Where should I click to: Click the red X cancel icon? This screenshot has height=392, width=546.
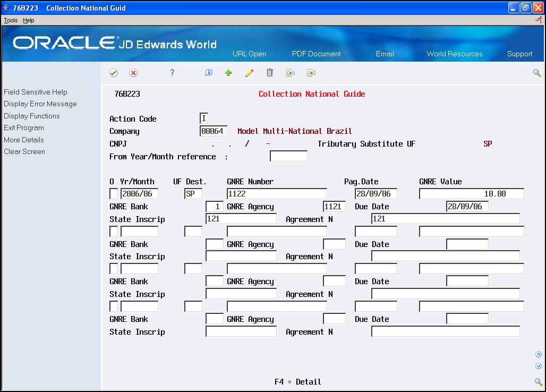[x=133, y=73]
